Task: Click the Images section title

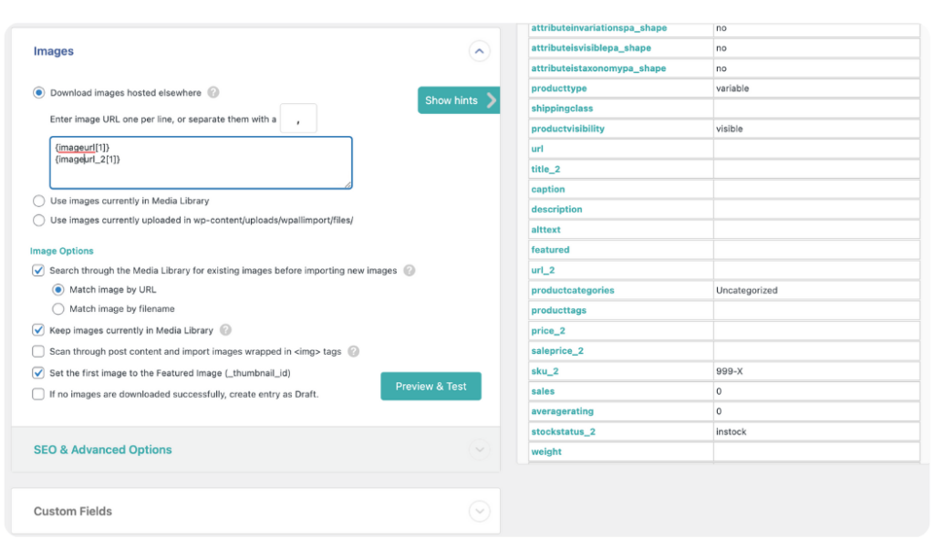Action: click(54, 51)
